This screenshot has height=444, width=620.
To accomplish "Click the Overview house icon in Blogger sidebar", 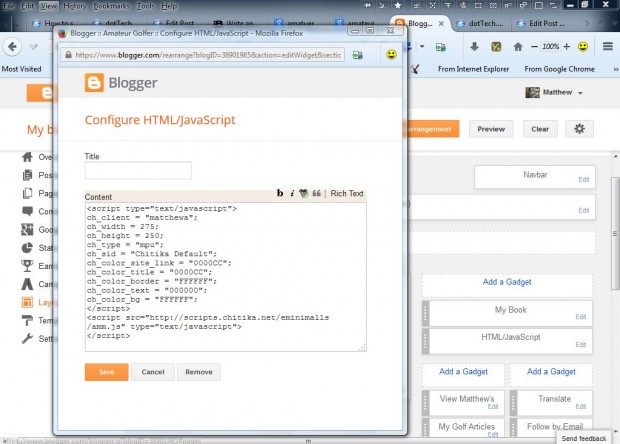I will [x=27, y=157].
